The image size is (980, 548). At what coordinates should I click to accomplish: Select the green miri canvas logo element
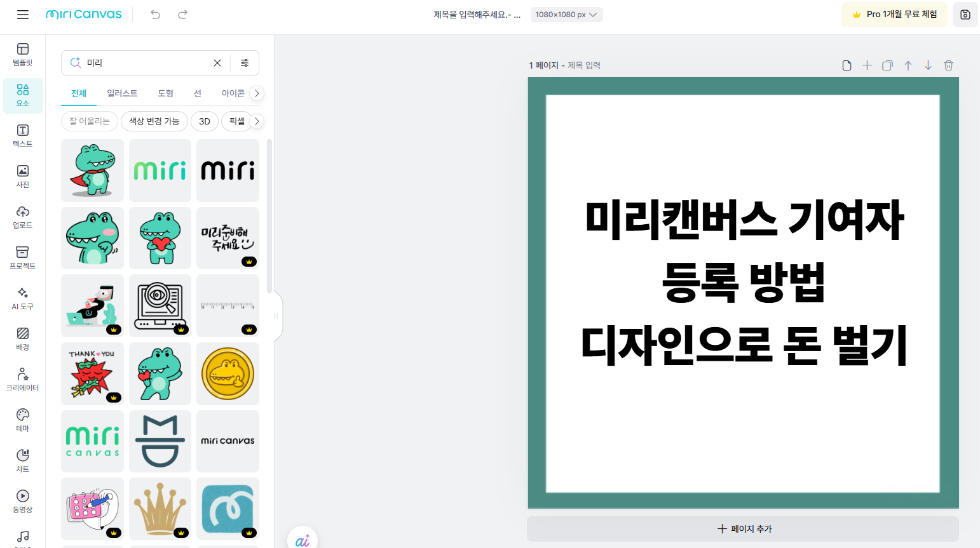click(93, 441)
